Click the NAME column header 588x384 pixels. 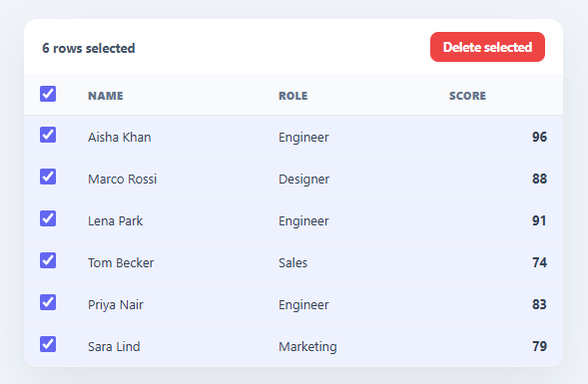pos(106,96)
